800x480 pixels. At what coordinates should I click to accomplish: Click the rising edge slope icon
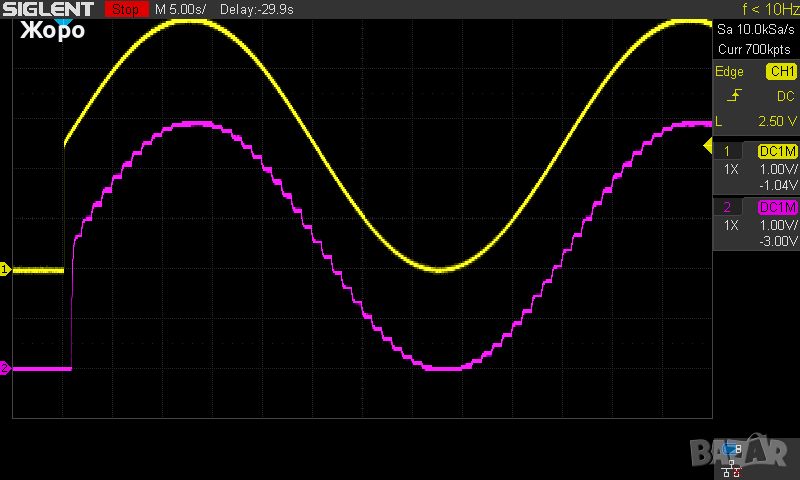tap(736, 96)
